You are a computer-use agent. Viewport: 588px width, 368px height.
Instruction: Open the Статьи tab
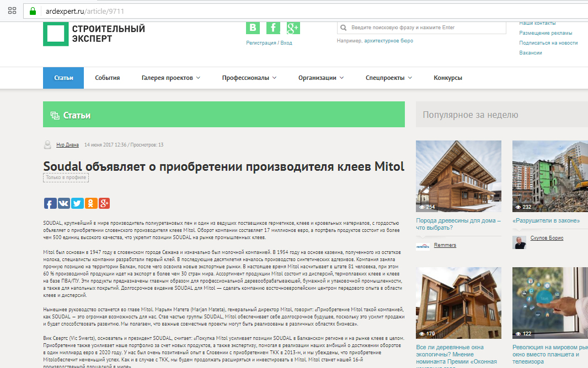63,78
